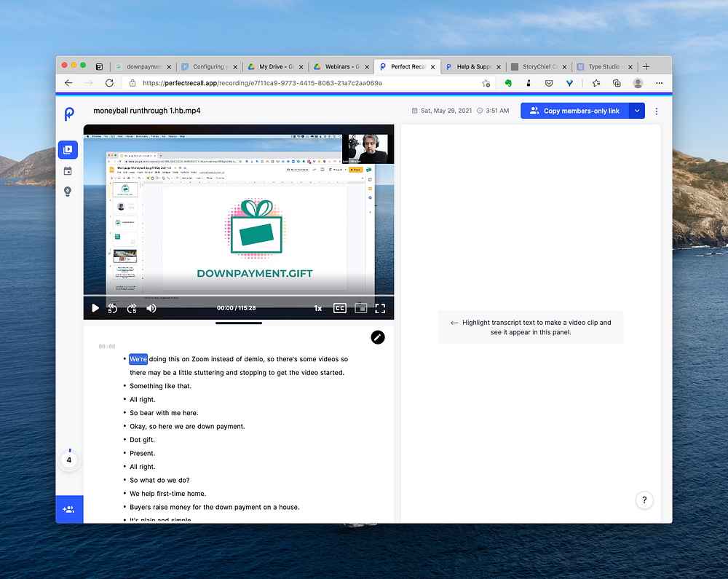Click the invite members icon in the sidebar
Image resolution: width=728 pixels, height=579 pixels.
pos(68,509)
